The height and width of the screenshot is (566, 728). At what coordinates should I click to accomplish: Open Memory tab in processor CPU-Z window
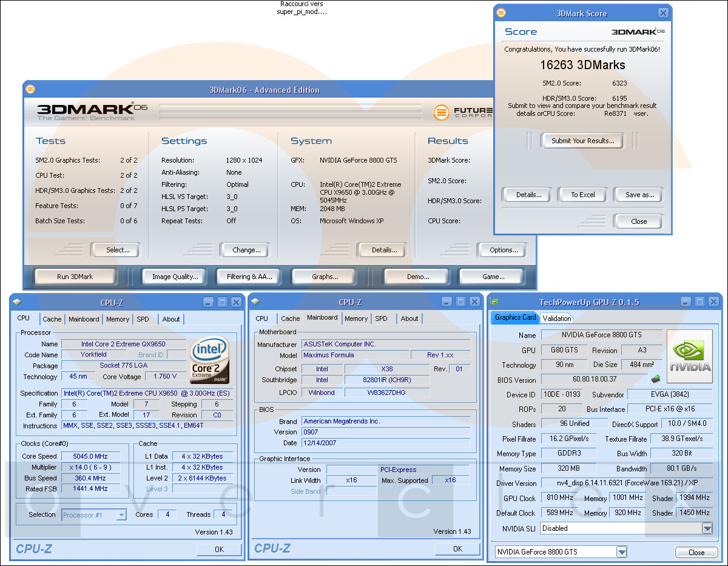(x=118, y=319)
